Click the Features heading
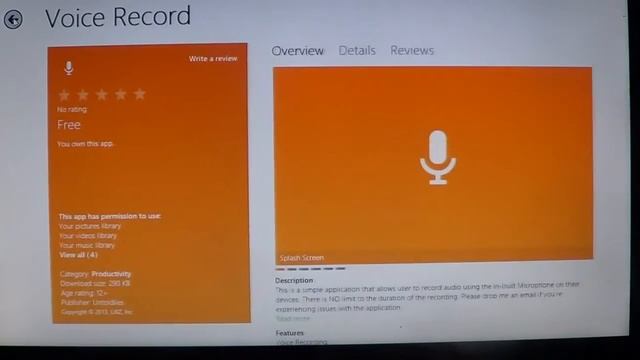Viewport: 640px width, 360px height. coord(289,333)
